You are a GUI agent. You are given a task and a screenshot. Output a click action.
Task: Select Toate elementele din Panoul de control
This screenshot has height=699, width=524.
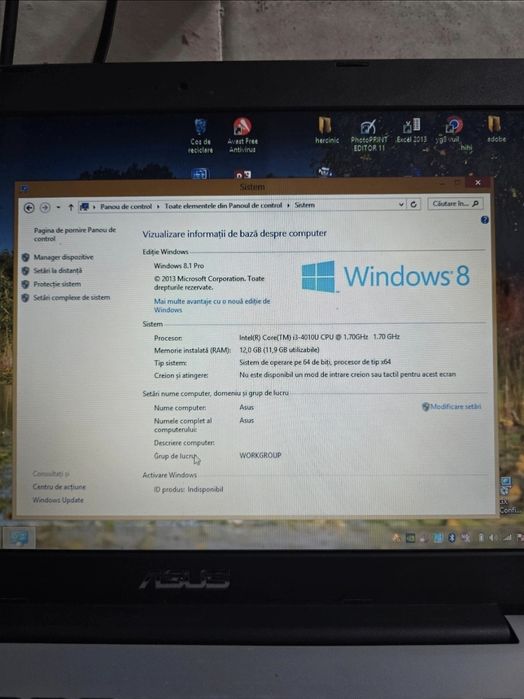click(223, 206)
